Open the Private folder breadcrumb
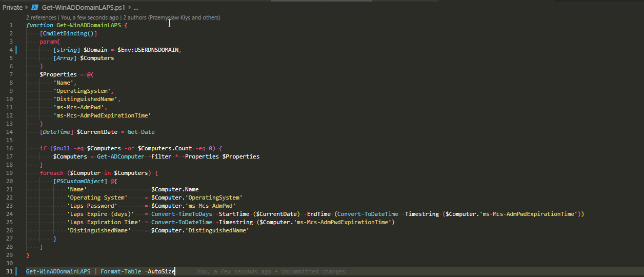Image resolution: width=644 pixels, height=277 pixels. (x=12, y=8)
